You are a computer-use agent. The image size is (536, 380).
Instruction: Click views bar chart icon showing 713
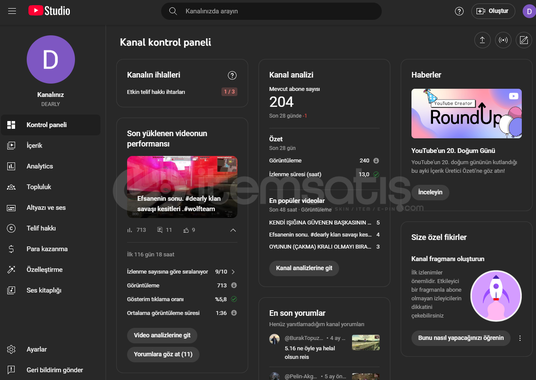tap(130, 230)
